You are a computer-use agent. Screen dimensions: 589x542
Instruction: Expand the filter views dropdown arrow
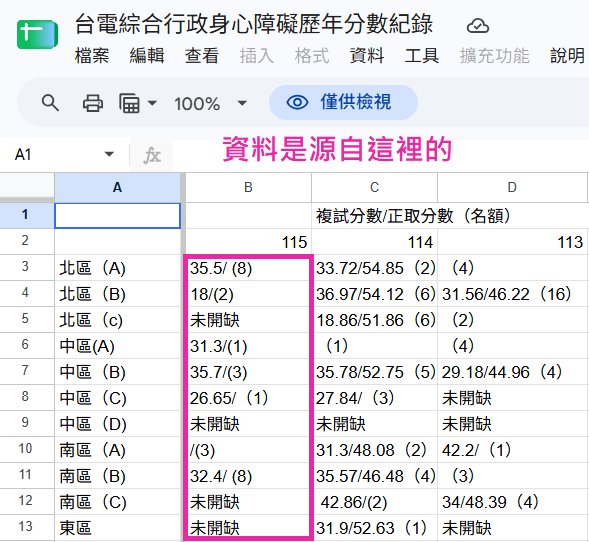[152, 103]
